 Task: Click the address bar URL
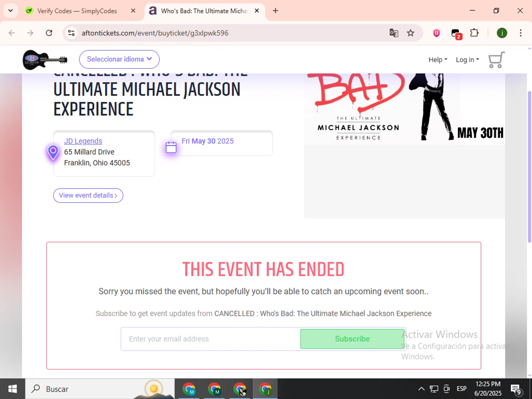click(155, 33)
